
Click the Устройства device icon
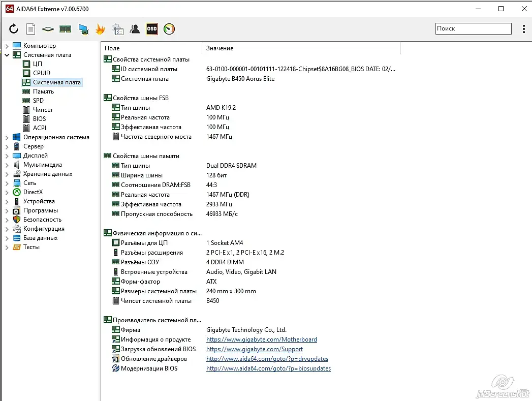click(17, 201)
